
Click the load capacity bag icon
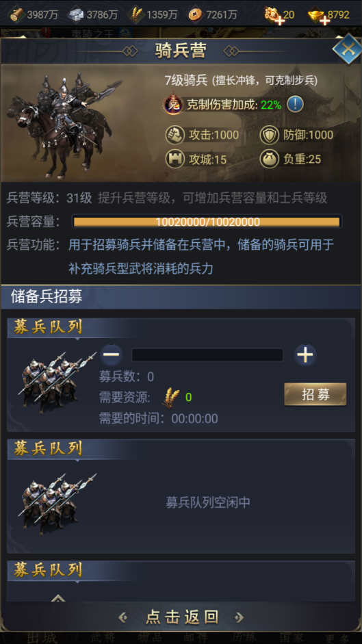pos(270,159)
